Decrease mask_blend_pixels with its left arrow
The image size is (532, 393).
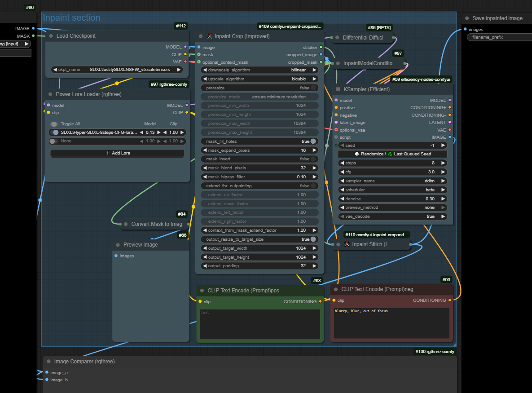[x=205, y=168]
